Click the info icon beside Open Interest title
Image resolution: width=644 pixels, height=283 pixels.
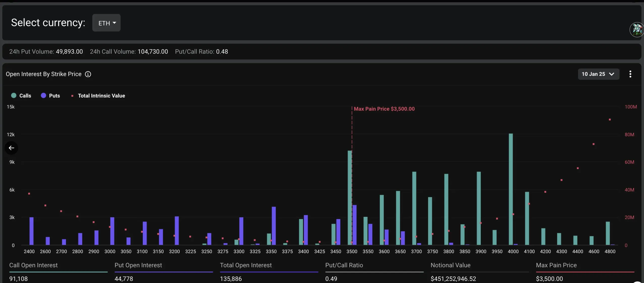coord(88,74)
